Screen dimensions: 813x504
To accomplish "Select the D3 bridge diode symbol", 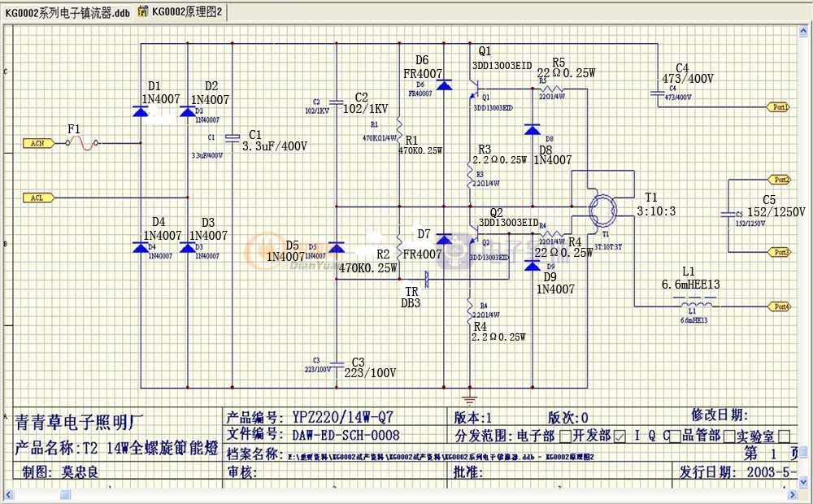I will click(x=187, y=247).
